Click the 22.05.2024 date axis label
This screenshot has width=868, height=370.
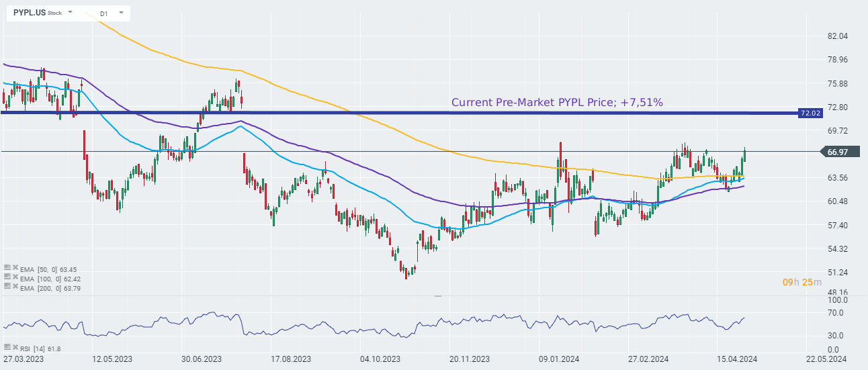tap(826, 360)
